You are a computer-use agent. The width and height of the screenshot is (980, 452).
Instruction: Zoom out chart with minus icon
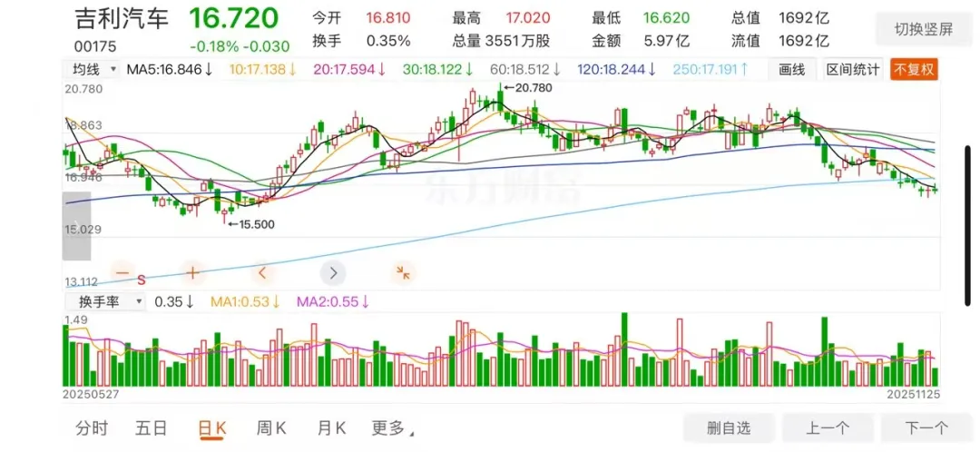click(122, 272)
